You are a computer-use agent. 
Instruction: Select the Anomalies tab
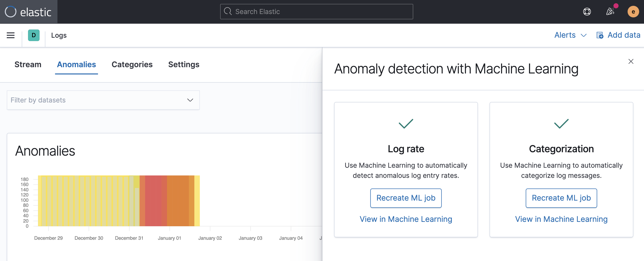76,65
